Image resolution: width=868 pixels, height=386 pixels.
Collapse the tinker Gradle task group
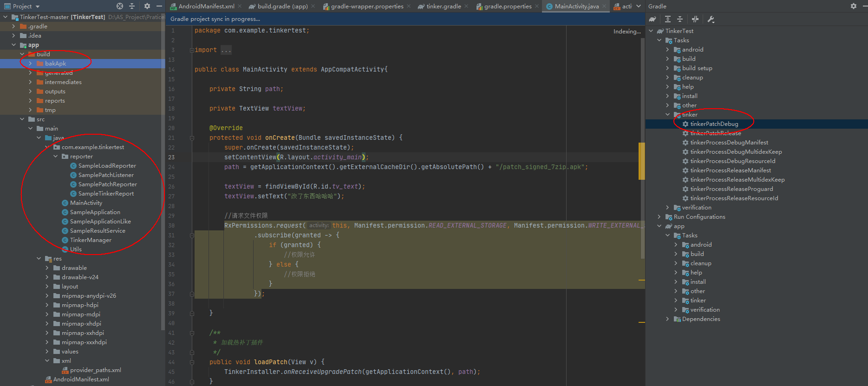click(667, 115)
